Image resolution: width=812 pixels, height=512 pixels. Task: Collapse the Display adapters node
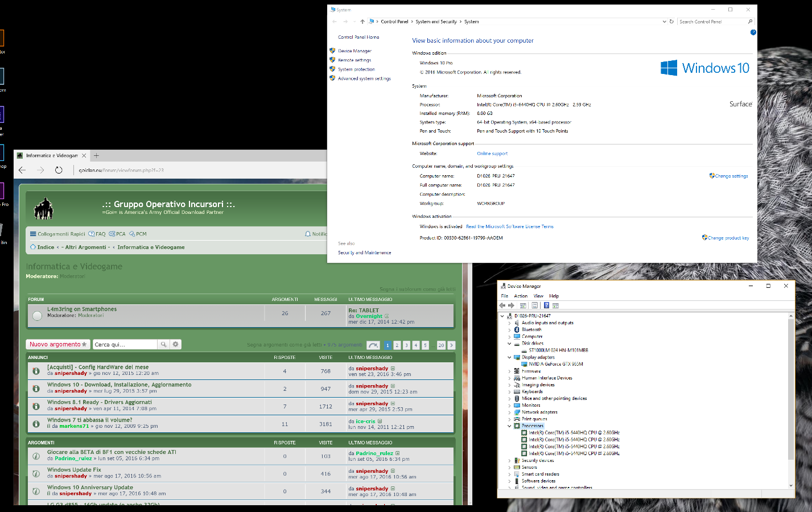coord(509,357)
